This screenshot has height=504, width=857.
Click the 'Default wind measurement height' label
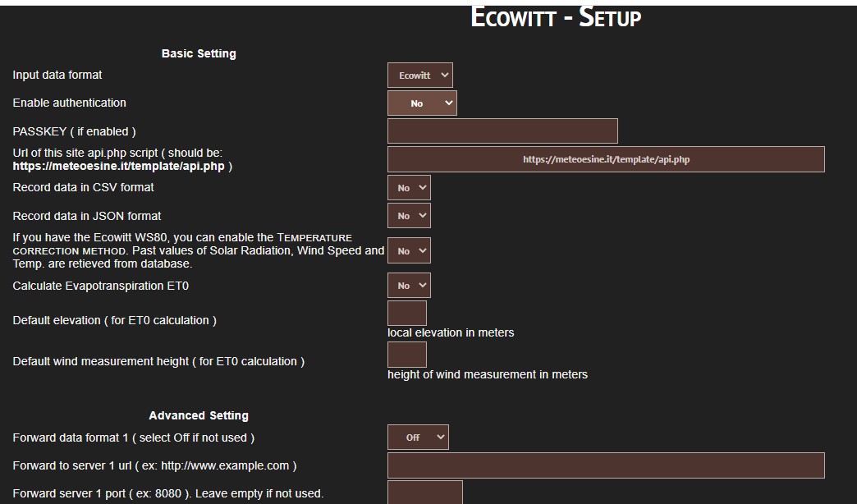(158, 361)
